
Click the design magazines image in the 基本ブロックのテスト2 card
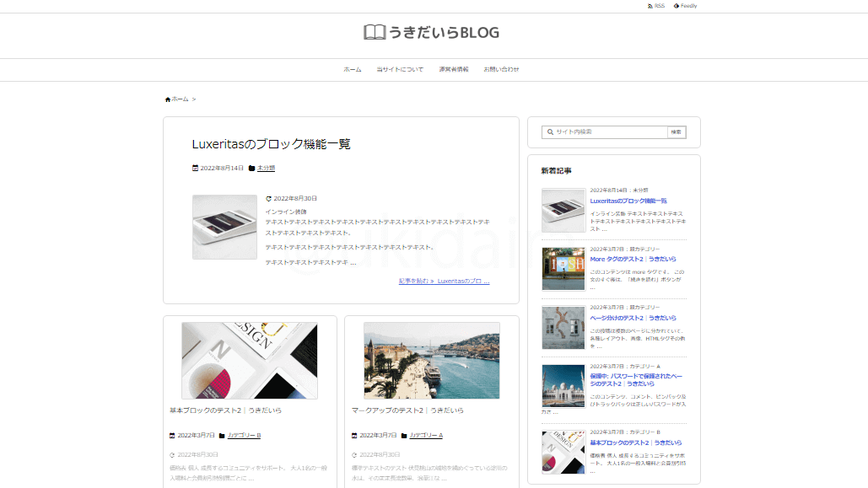pyautogui.click(x=250, y=361)
